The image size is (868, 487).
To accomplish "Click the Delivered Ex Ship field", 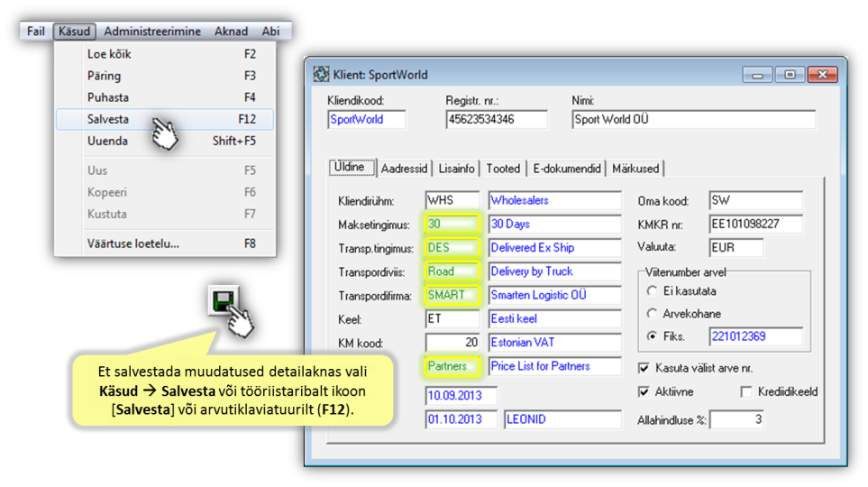I will click(554, 248).
